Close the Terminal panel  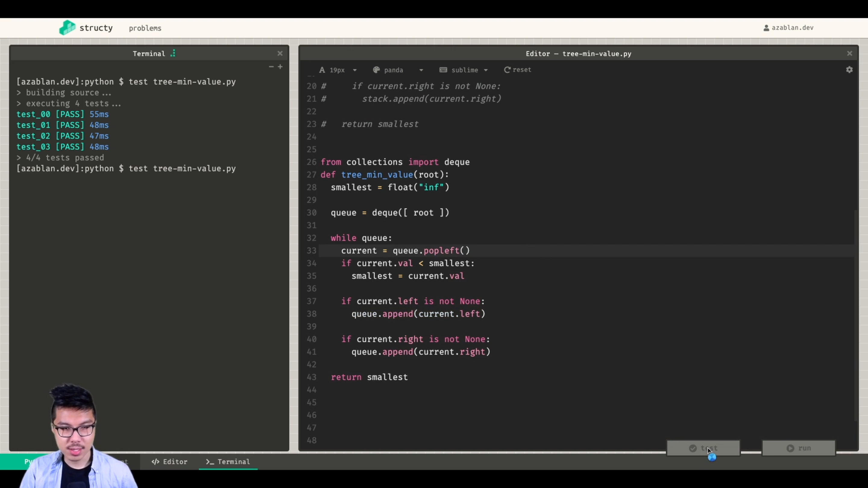point(280,53)
